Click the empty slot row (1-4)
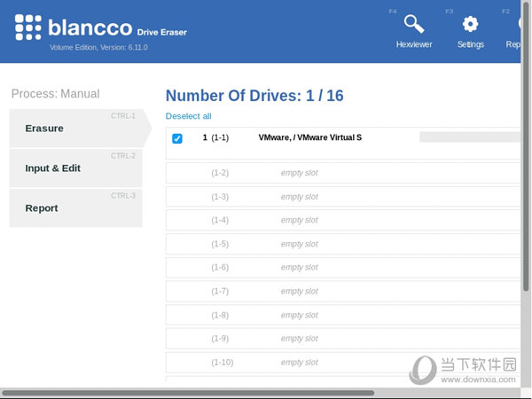The width and height of the screenshot is (532, 399). (343, 220)
